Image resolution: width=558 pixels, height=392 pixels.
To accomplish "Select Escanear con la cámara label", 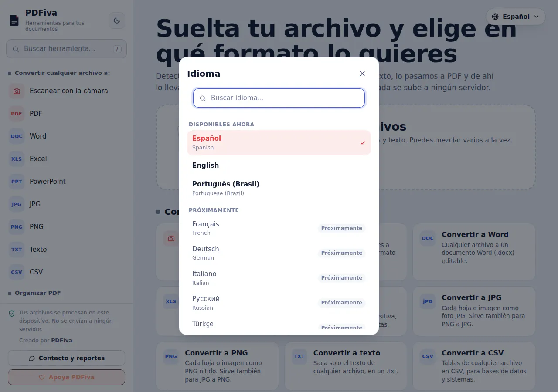I will coord(68,91).
